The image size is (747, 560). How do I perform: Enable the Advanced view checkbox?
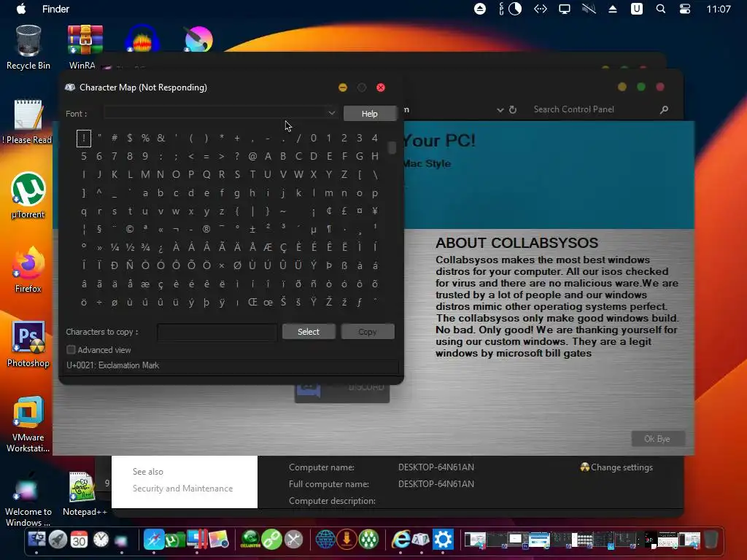point(71,350)
